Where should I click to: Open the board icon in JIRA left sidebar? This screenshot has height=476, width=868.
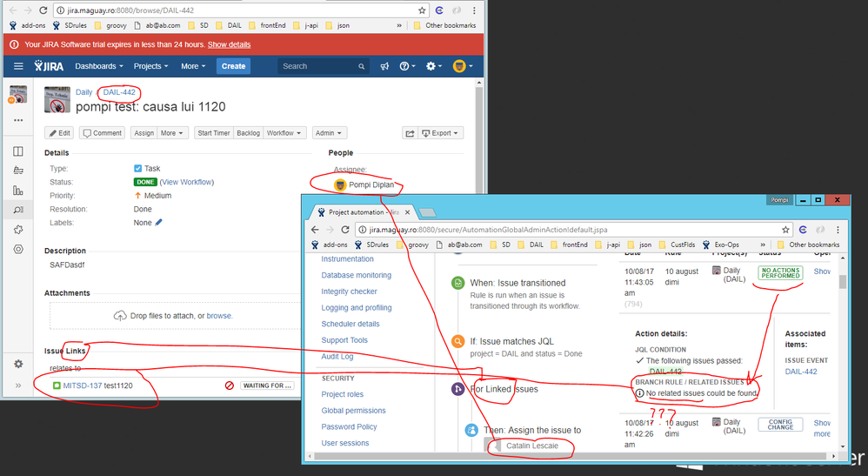click(x=18, y=151)
